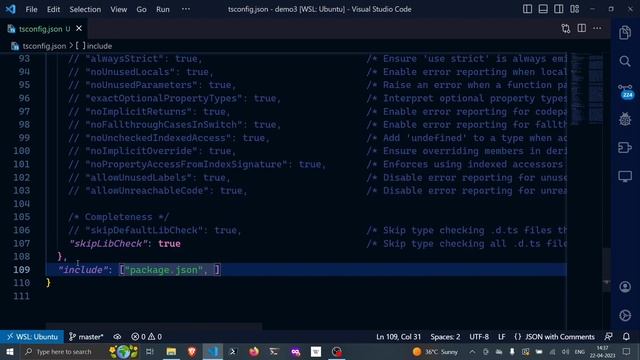The image size is (640, 360).
Task: Click tsconfig.json in the breadcrumb
Action: coord(44,46)
